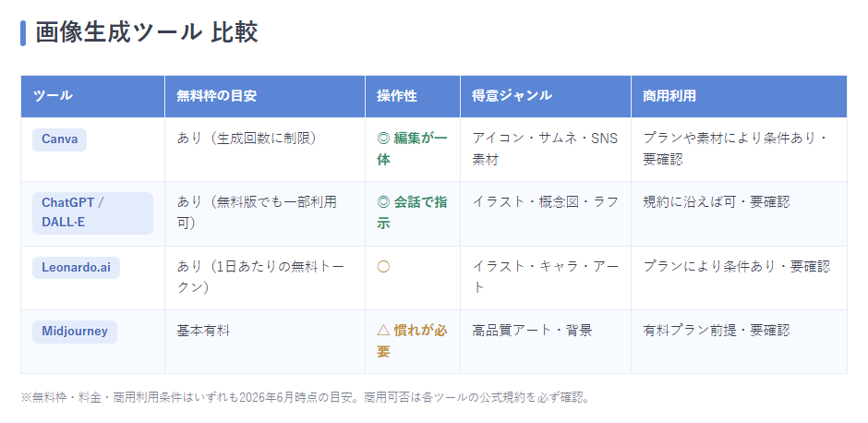868x423 pixels.
Task: Click cell 有料プラン前提・要確認
Action: coord(739,342)
